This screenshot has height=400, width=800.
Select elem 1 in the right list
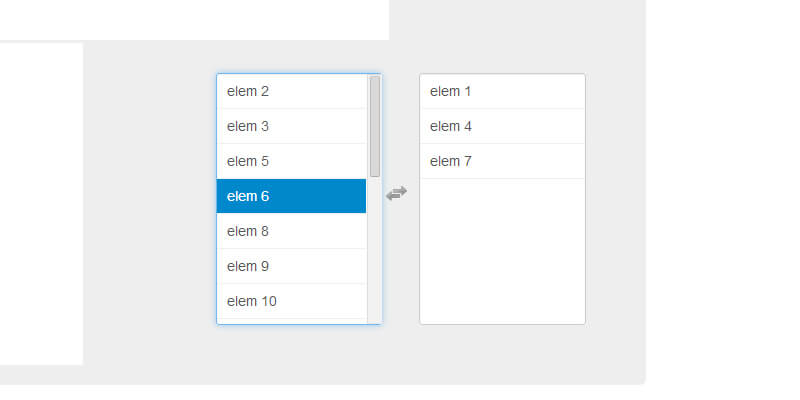tap(502, 91)
